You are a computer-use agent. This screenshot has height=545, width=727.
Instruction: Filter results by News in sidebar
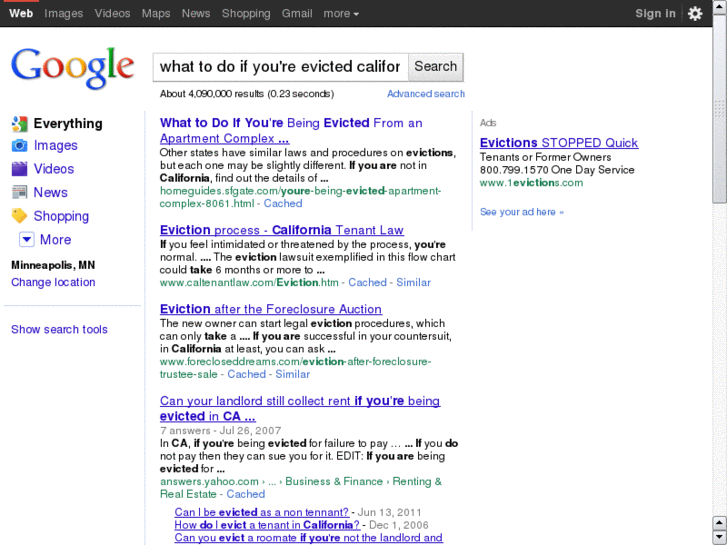point(51,192)
